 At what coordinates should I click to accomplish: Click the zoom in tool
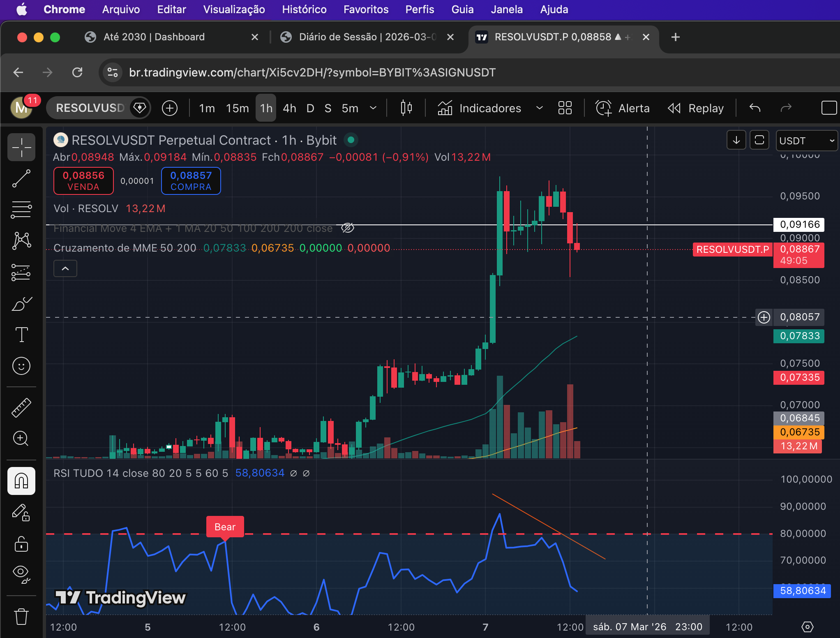pyautogui.click(x=21, y=438)
